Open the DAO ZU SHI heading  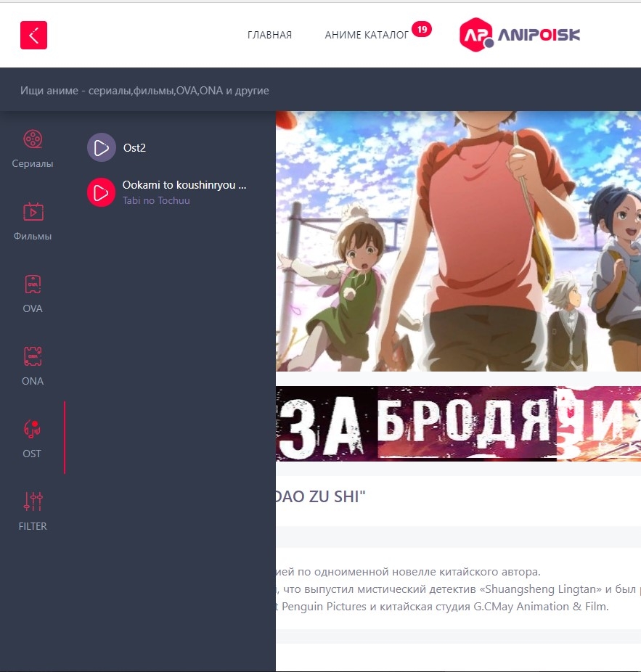click(x=320, y=496)
